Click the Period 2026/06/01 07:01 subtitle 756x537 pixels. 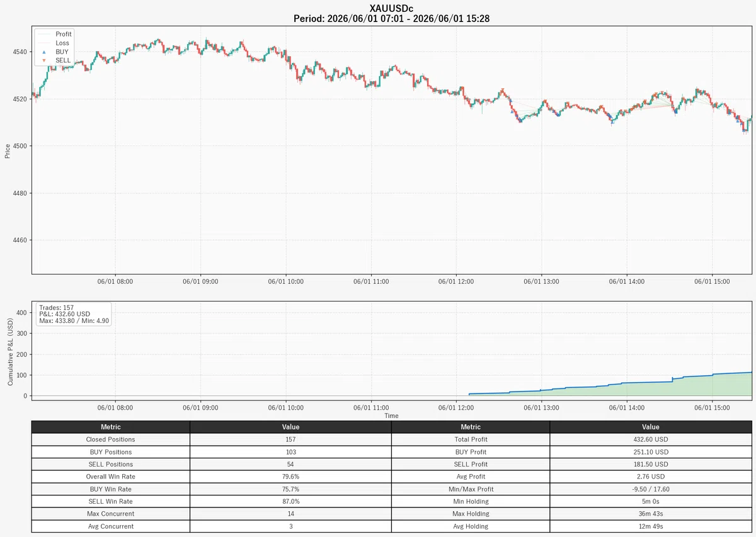click(391, 19)
